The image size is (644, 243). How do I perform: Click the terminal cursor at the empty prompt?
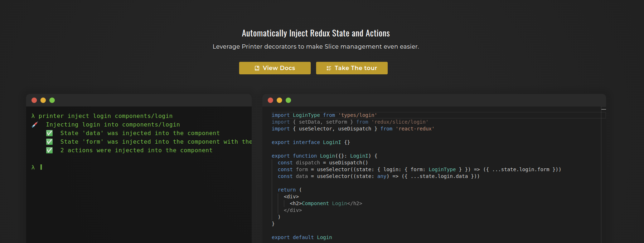41,167
